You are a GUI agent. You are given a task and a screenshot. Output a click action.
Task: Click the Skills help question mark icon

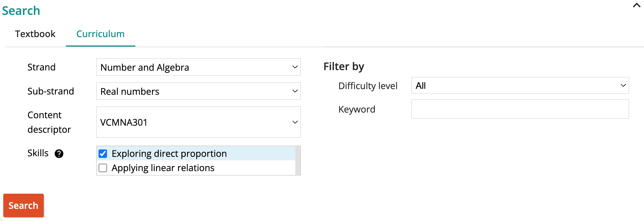tap(59, 154)
